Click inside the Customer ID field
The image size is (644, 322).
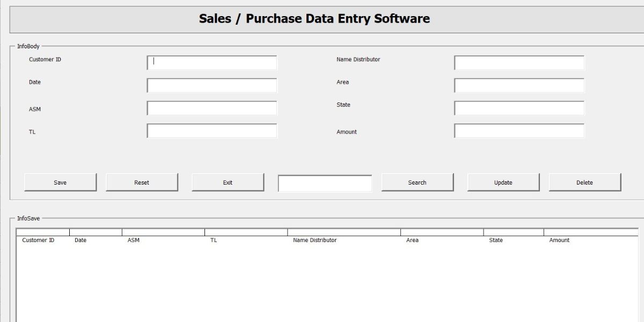pyautogui.click(x=211, y=62)
